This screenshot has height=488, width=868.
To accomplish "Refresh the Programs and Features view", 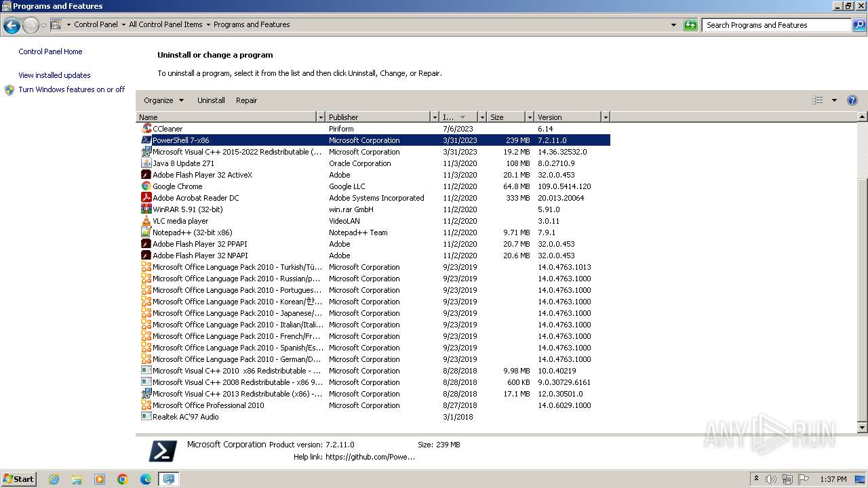I will click(690, 25).
